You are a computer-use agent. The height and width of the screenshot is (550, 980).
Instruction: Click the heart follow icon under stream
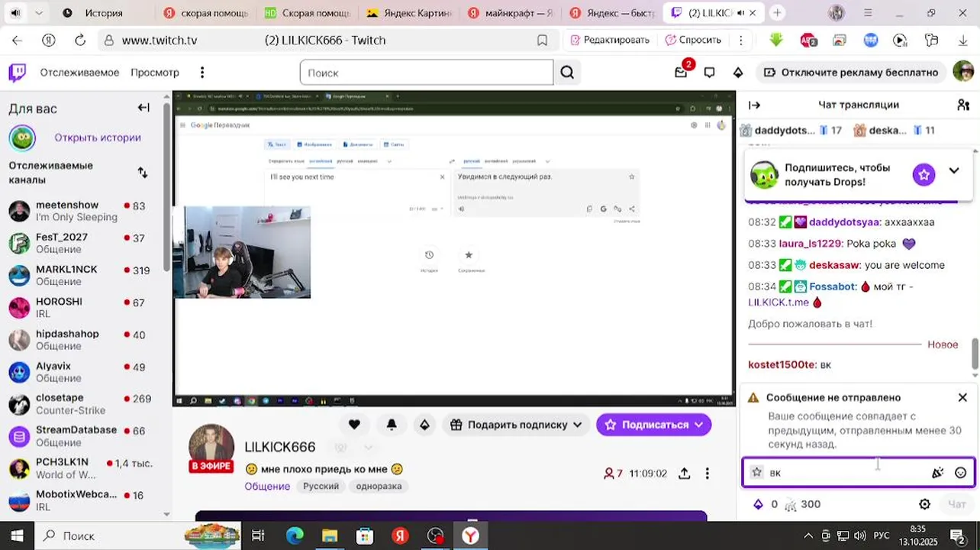[x=354, y=425]
